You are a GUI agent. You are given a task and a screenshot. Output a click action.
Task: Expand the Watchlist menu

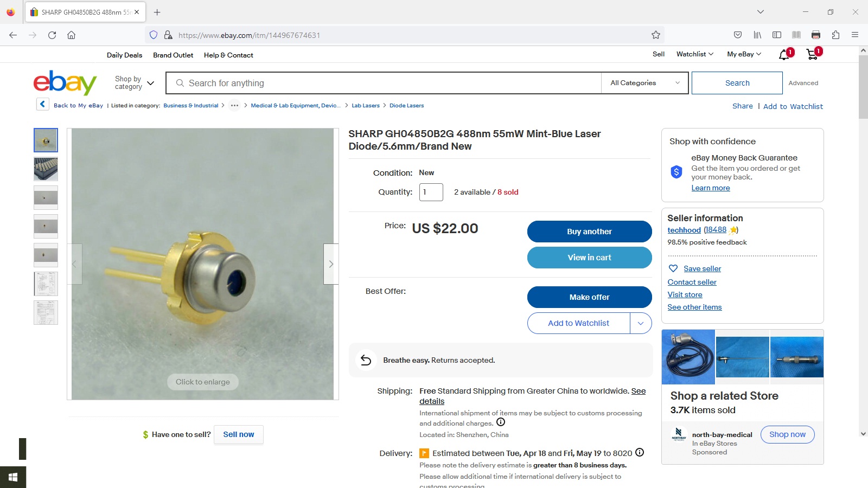click(x=695, y=54)
